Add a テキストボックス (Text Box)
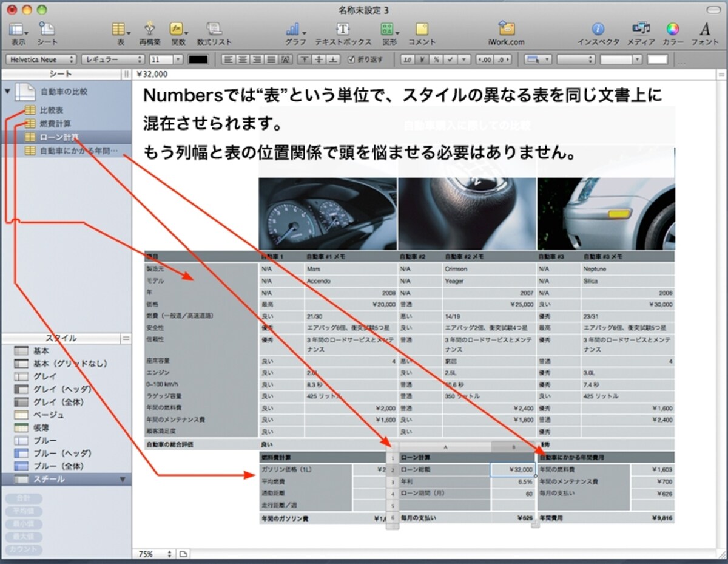The width and height of the screenshot is (728, 564). tap(343, 33)
